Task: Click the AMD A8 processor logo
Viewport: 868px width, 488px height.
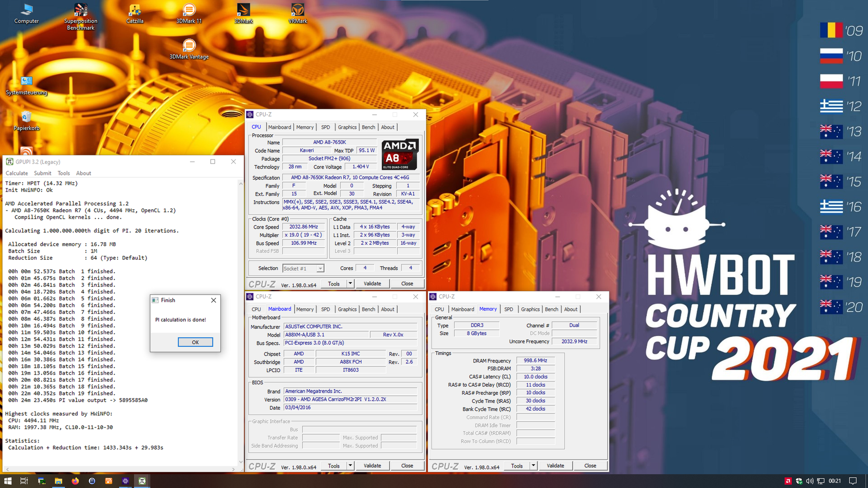Action: coord(400,154)
